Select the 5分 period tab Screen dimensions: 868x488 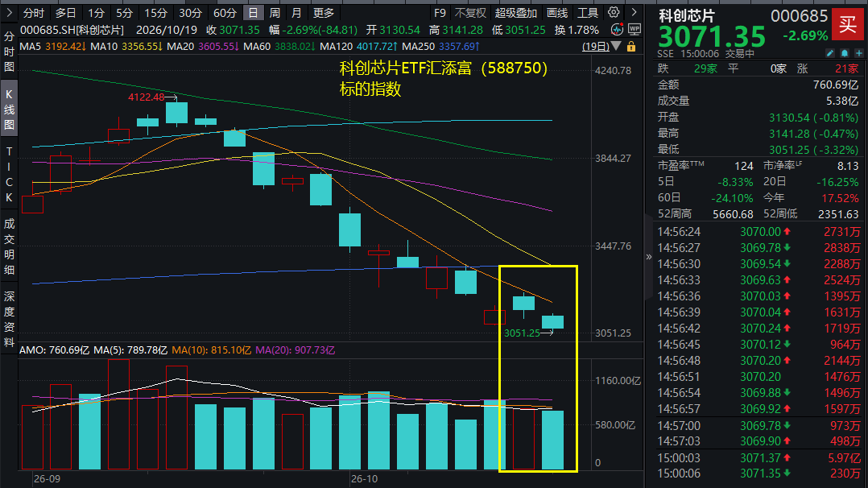[125, 13]
